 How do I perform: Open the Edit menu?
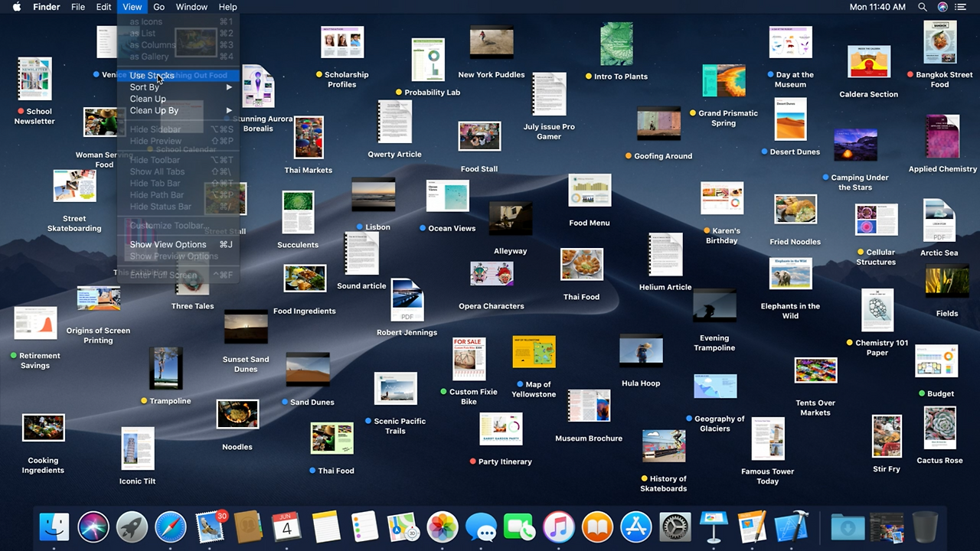104,7
